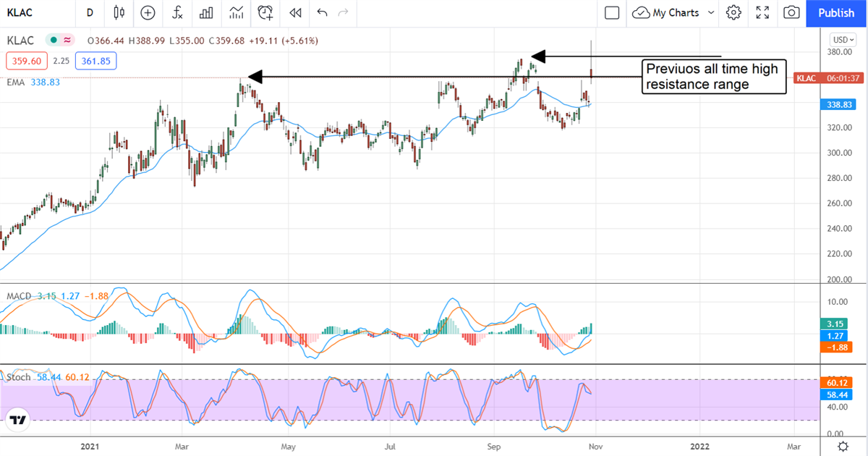
Task: Create an alert with the alarm clock icon
Action: click(265, 12)
